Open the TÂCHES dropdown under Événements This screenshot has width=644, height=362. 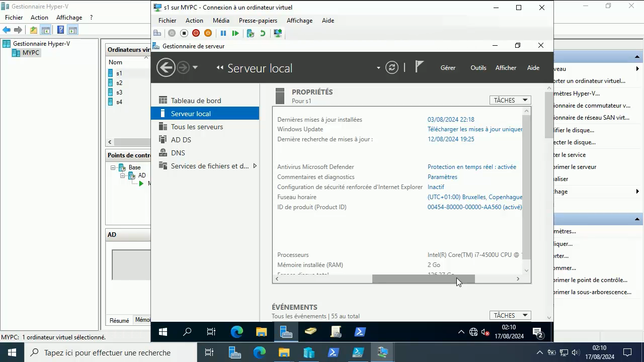point(510,315)
